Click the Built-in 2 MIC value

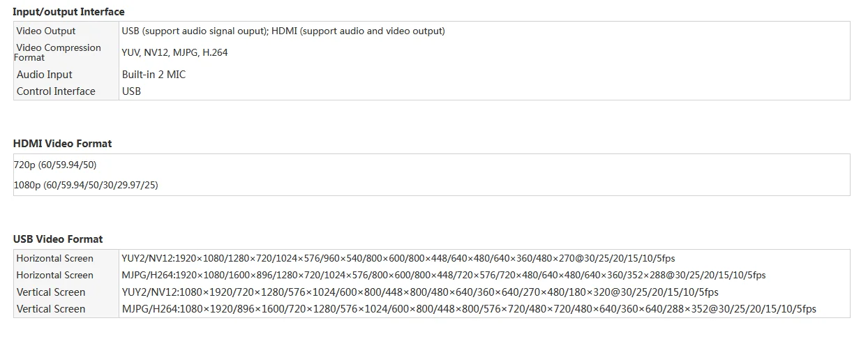(154, 75)
